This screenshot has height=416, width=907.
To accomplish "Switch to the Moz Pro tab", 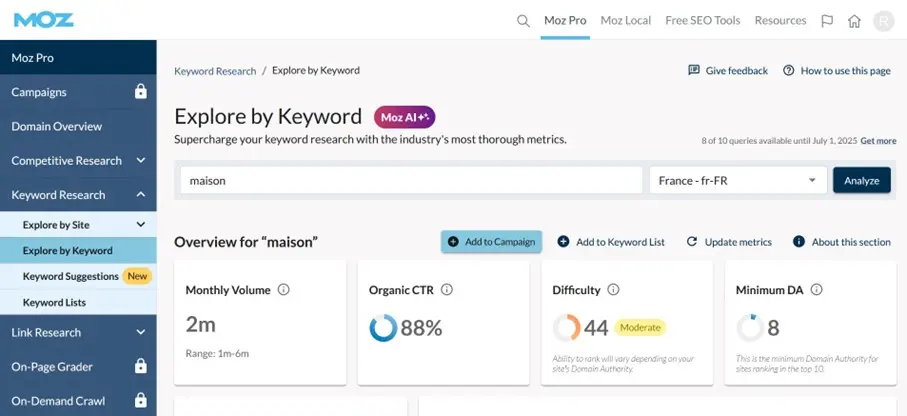I will [565, 20].
